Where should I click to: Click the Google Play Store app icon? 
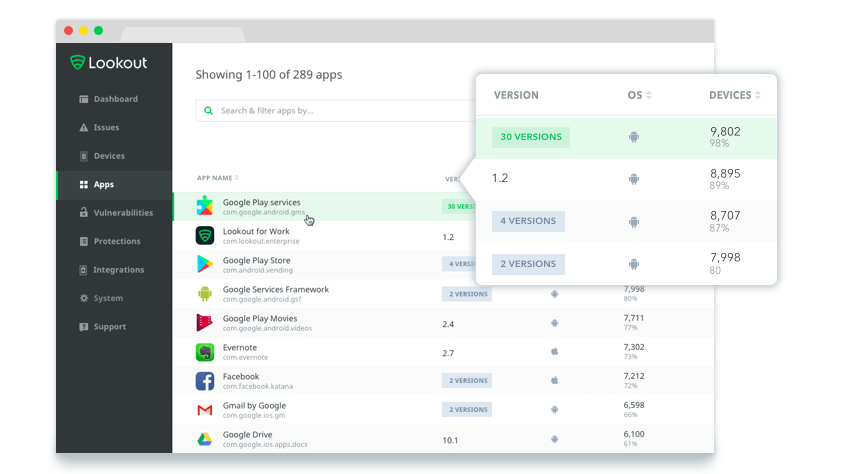(x=205, y=264)
